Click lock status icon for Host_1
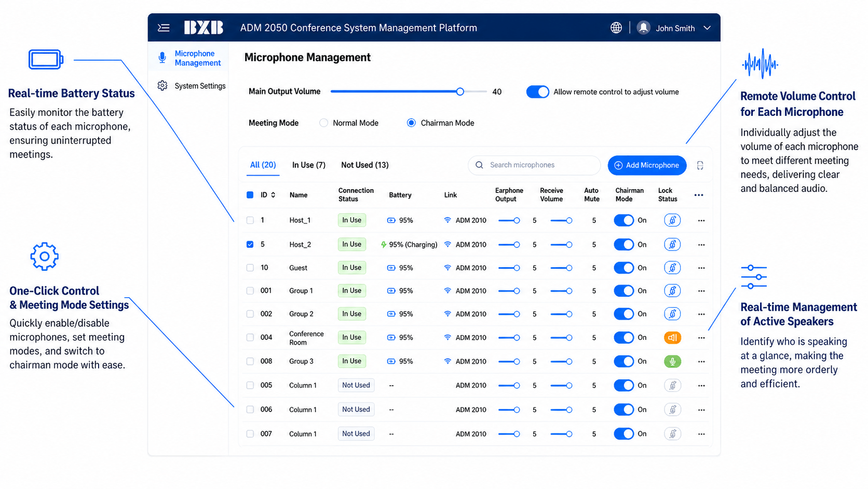This screenshot has width=868, height=489. pyautogui.click(x=672, y=220)
